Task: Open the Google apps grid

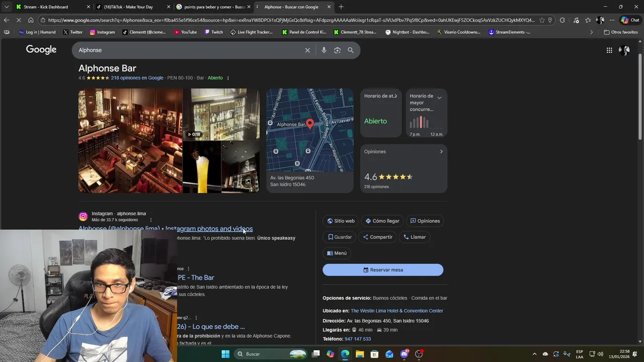Action: pyautogui.click(x=609, y=50)
